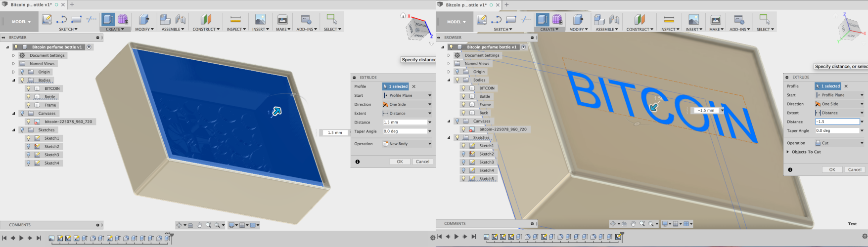Click Distance field in right Extrude dialog
The height and width of the screenshot is (247, 868).
pos(837,122)
